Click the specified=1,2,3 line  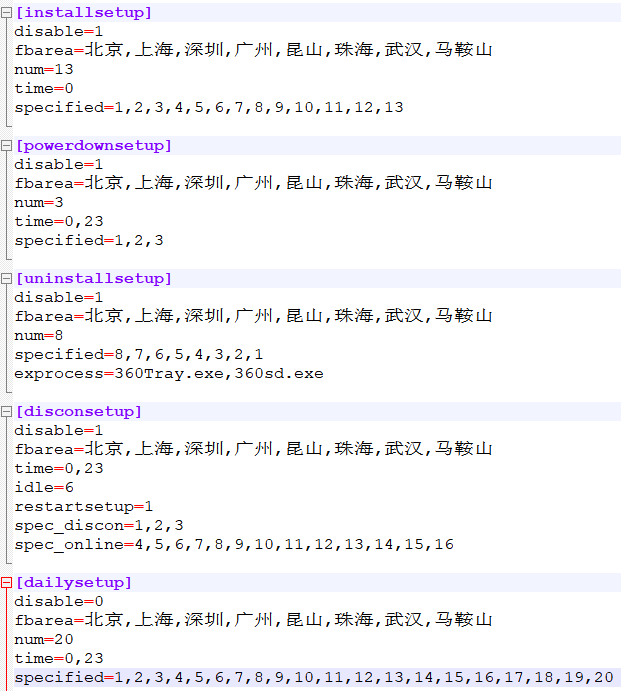[x=89, y=241]
